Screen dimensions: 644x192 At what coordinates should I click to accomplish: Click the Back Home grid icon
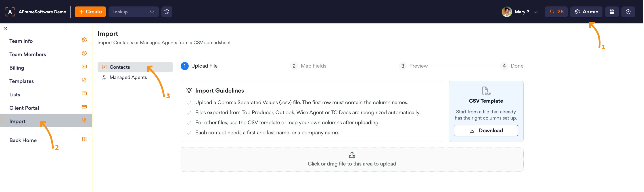(84, 139)
